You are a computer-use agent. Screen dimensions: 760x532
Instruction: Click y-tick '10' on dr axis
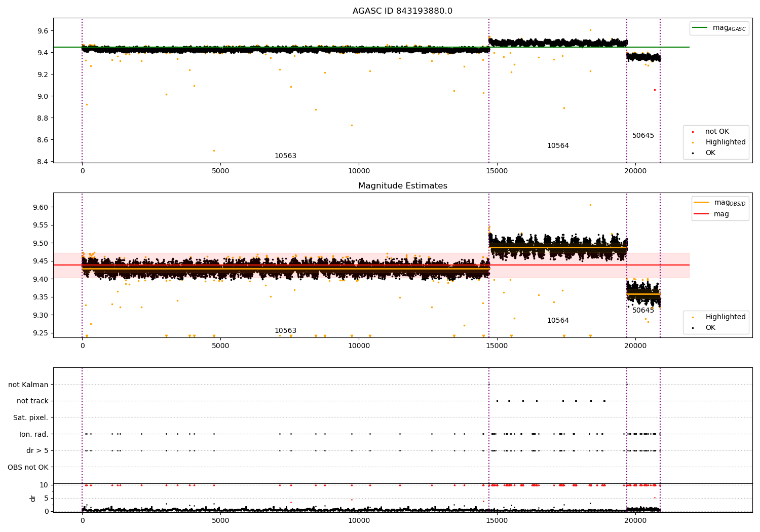[x=44, y=485]
